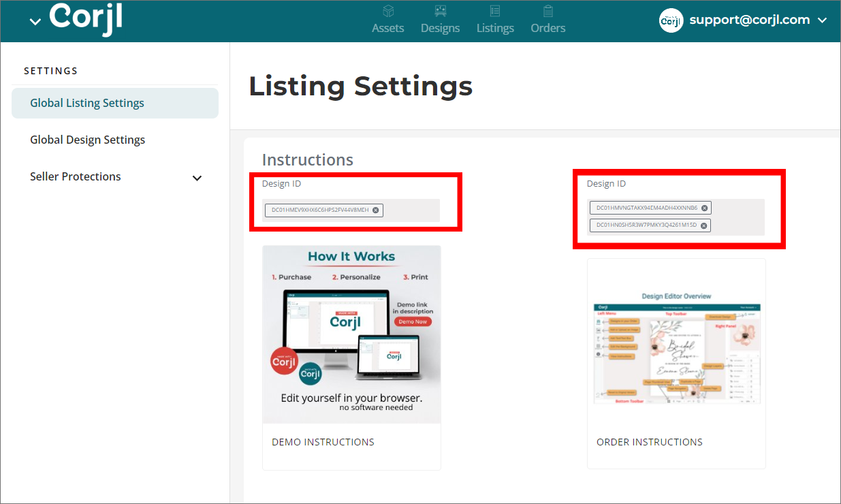
Task: Remove design ID tag DC01HN0SH5R3W7PMKY3Q4261M15D
Action: click(703, 225)
